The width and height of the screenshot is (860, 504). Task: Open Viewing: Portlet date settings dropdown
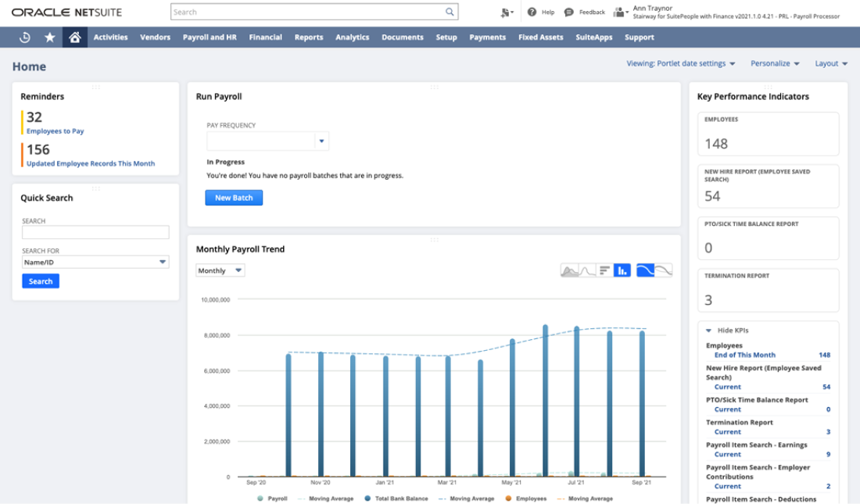click(681, 63)
